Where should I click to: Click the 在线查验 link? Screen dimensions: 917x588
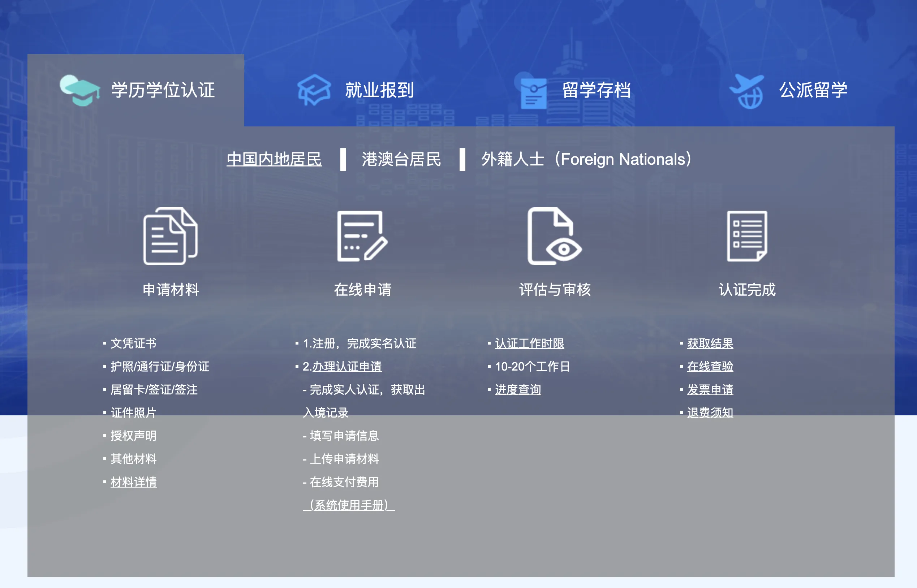click(710, 367)
